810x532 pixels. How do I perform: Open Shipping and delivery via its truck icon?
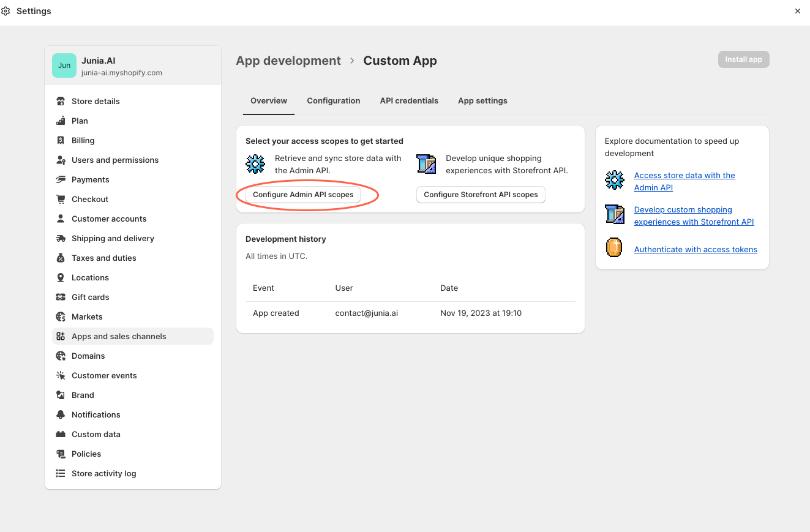click(61, 238)
